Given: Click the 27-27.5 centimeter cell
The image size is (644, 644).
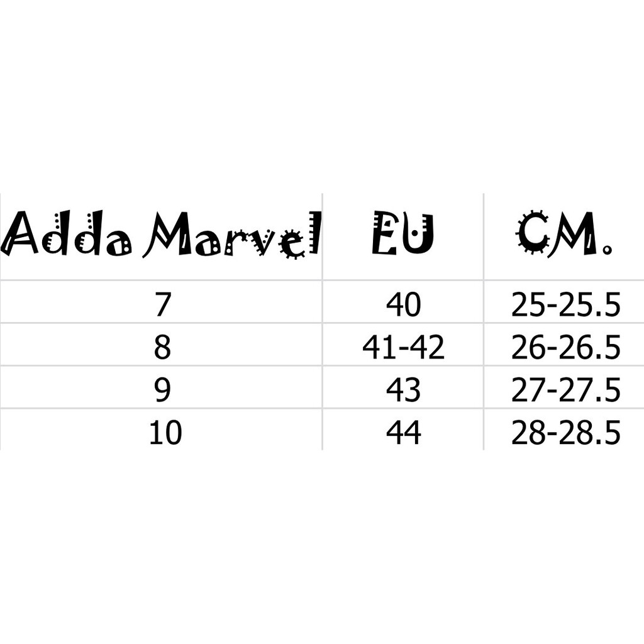Looking at the screenshot, I should point(565,391).
